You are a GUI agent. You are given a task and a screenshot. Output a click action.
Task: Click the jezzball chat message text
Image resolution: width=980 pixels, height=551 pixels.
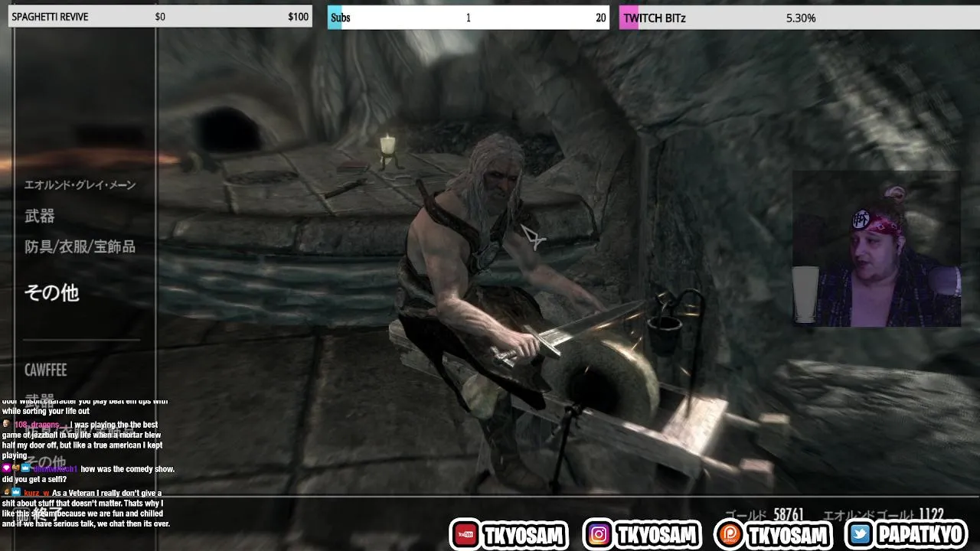[82, 440]
